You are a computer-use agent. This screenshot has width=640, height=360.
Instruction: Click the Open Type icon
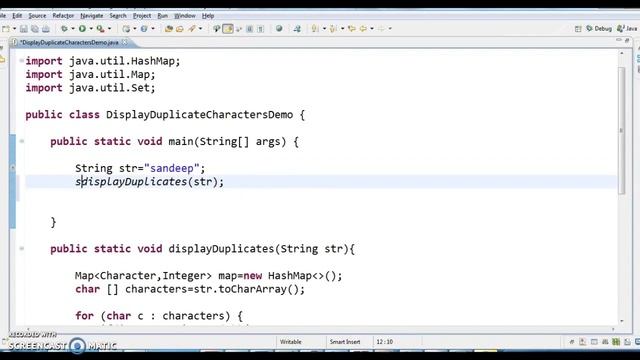pyautogui.click(x=169, y=29)
